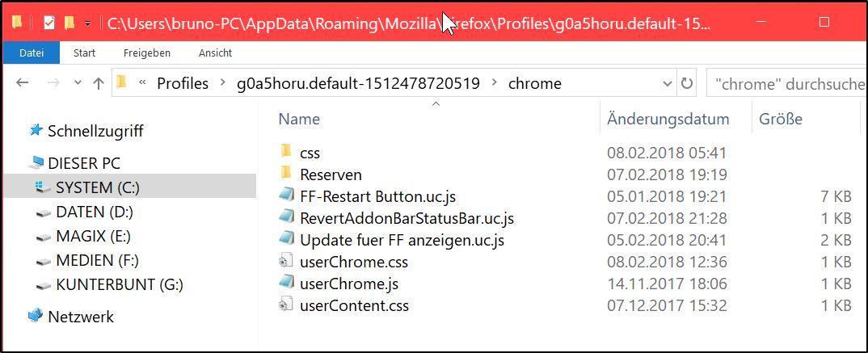Open the Datei menu

point(31,53)
